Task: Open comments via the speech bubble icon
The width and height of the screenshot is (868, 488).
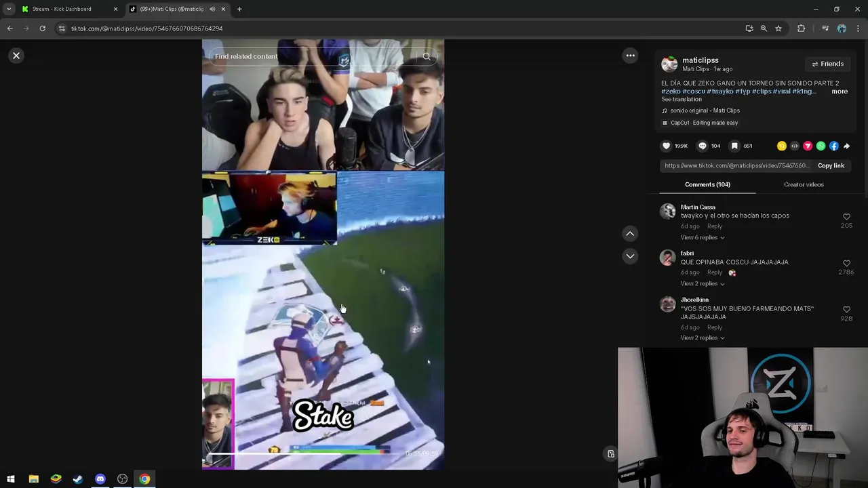Action: click(x=703, y=146)
